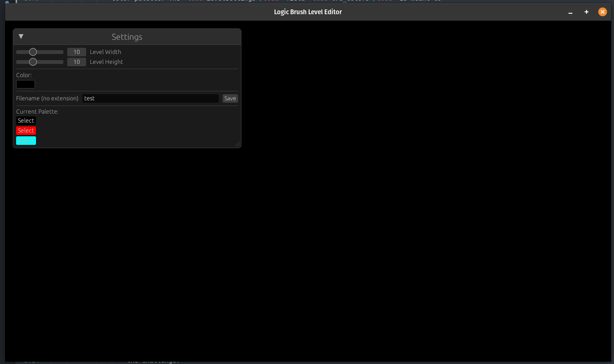The width and height of the screenshot is (614, 364).
Task: Select the Level Width value box
Action: [x=77, y=52]
